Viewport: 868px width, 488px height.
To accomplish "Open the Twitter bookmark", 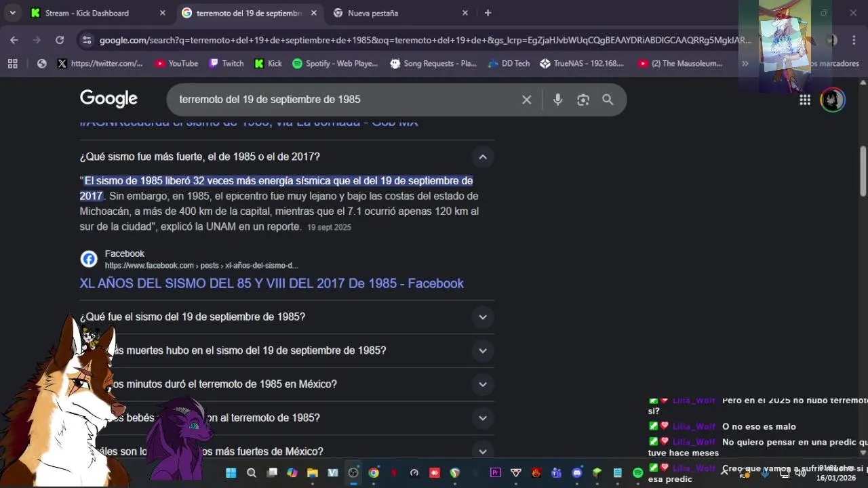I will pos(100,63).
